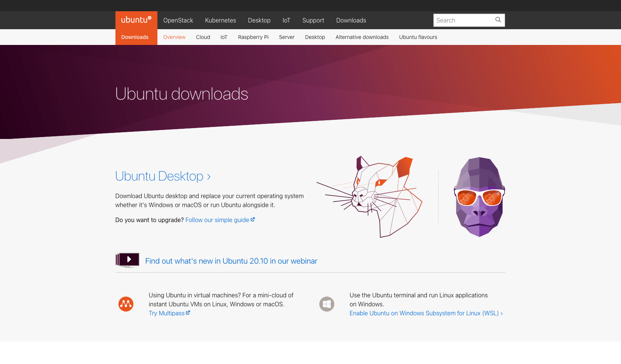
Task: Click the Using Ubuntu in virtual machines text
Action: [221, 300]
